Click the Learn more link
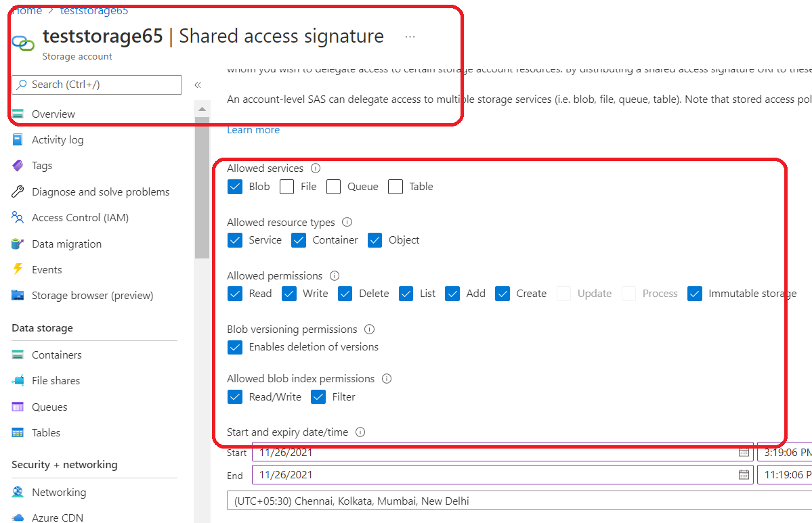Image resolution: width=812 pixels, height=523 pixels. click(x=253, y=130)
